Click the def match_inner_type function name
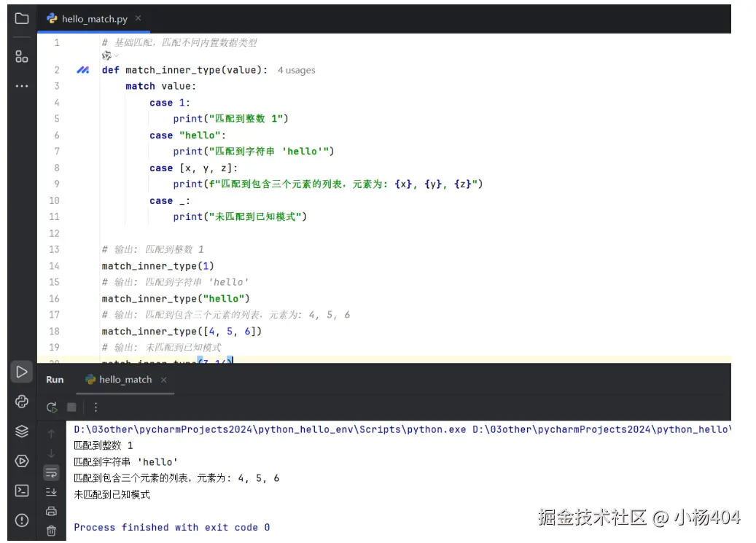The height and width of the screenshot is (543, 756). click(173, 71)
